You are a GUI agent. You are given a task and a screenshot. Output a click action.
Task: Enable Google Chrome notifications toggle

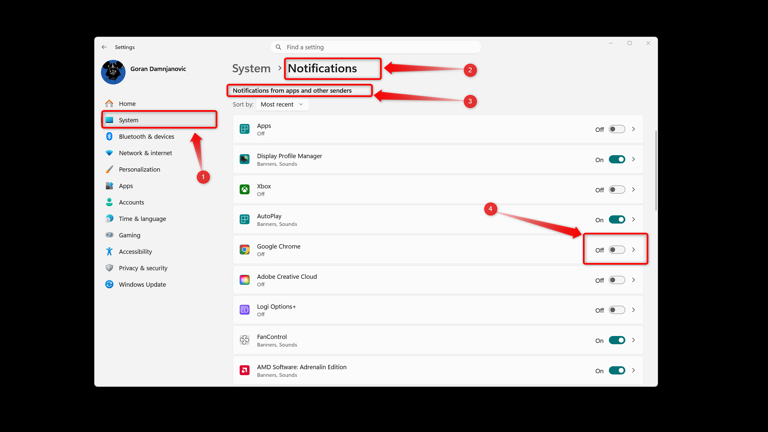tap(617, 250)
